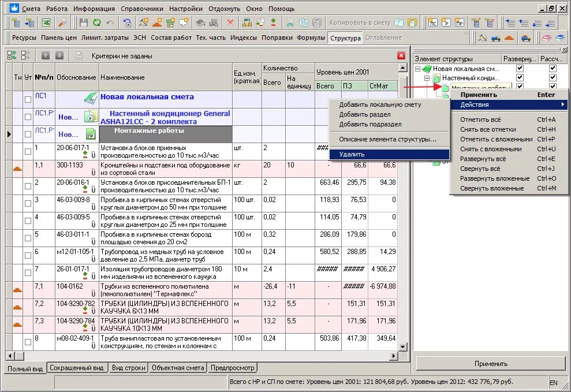Click the green refresh arrows icon
This screenshot has height=392, width=571.
pos(97,23)
